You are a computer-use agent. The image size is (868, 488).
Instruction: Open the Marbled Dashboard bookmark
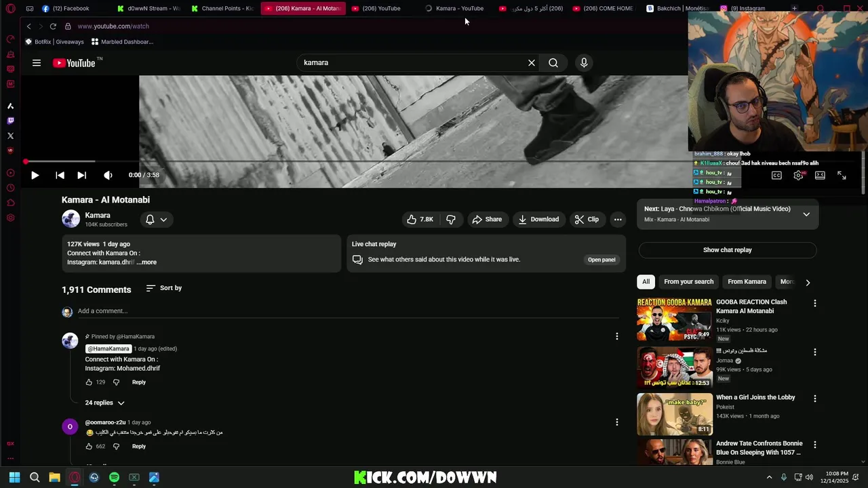click(x=122, y=42)
